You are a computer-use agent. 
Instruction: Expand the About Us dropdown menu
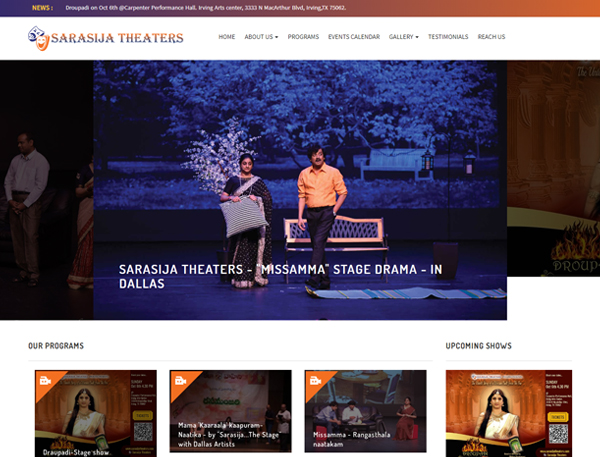point(261,37)
